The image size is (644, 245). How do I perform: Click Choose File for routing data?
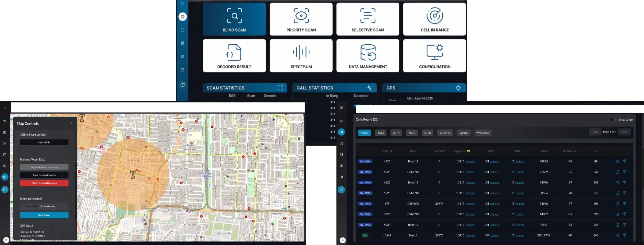click(30, 206)
